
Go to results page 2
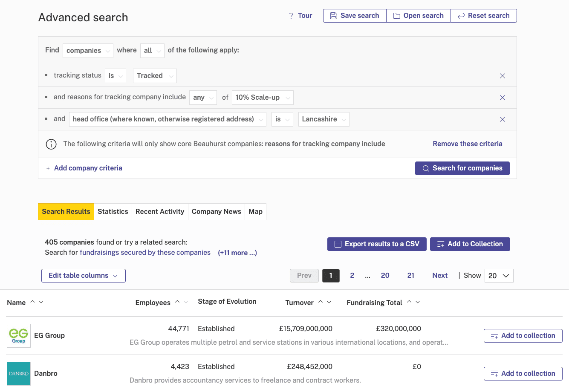click(x=352, y=276)
